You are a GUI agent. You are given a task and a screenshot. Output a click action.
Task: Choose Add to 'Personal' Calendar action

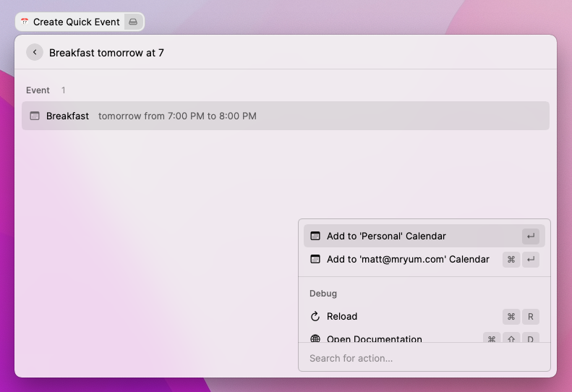(424, 237)
